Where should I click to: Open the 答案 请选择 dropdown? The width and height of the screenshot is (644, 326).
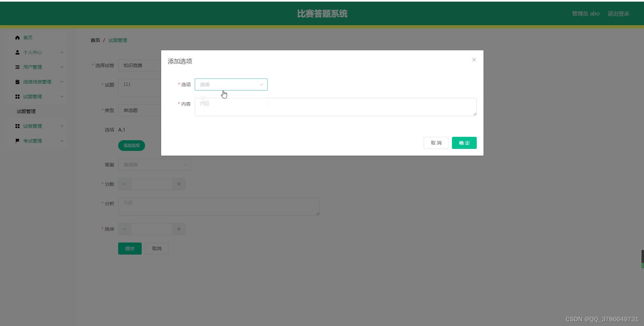[x=154, y=165]
